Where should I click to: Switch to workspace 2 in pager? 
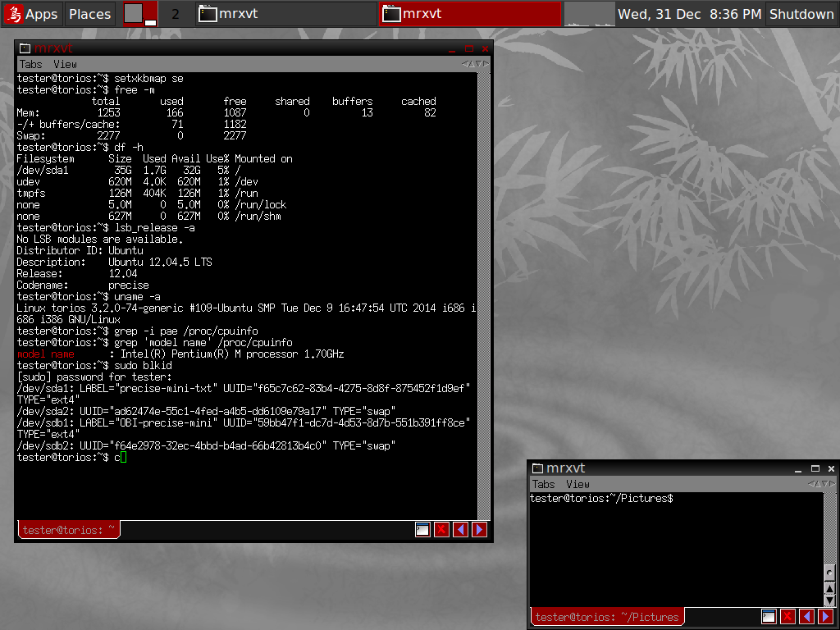(x=175, y=14)
